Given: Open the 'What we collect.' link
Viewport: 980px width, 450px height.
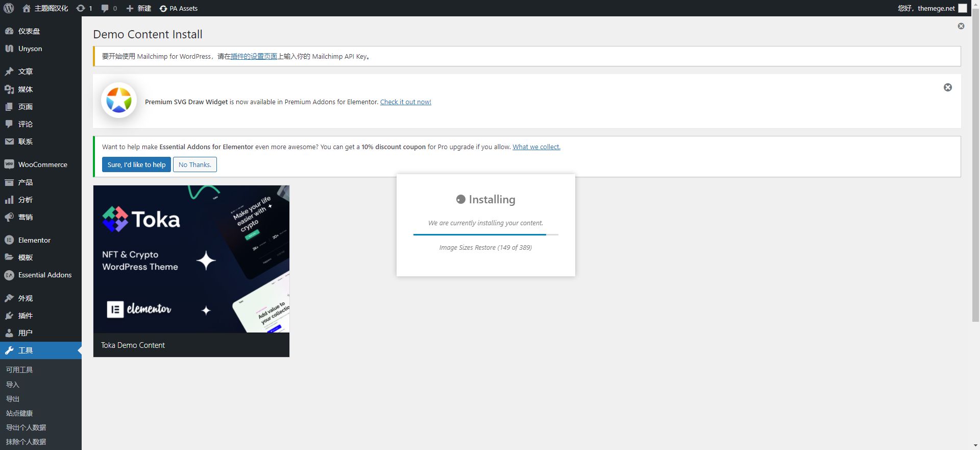Looking at the screenshot, I should pyautogui.click(x=536, y=147).
